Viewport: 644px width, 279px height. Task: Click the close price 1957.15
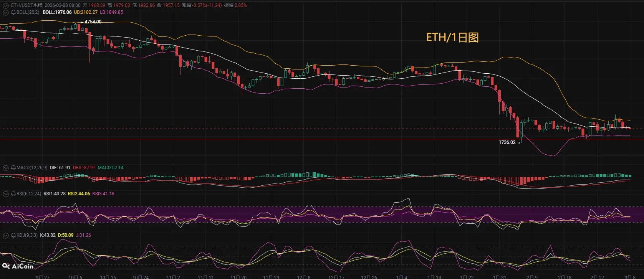tap(171, 5)
